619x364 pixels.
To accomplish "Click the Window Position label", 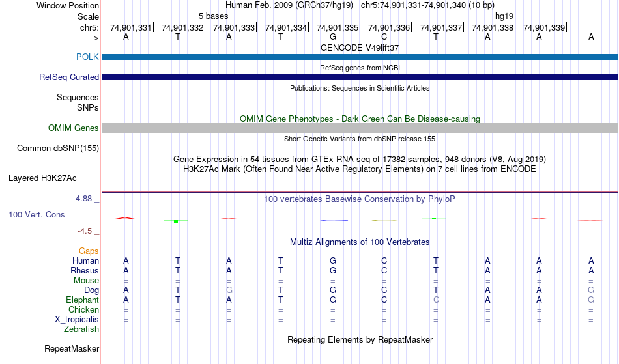I will [x=68, y=5].
